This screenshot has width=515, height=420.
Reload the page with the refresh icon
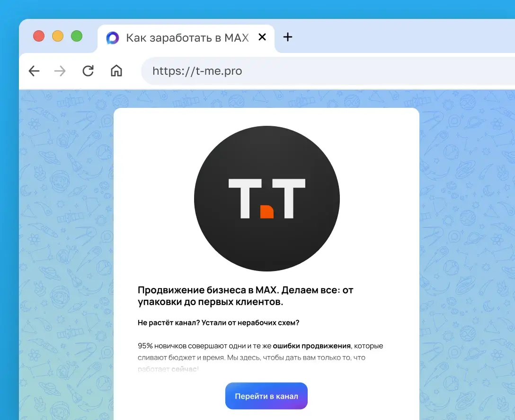tap(88, 71)
